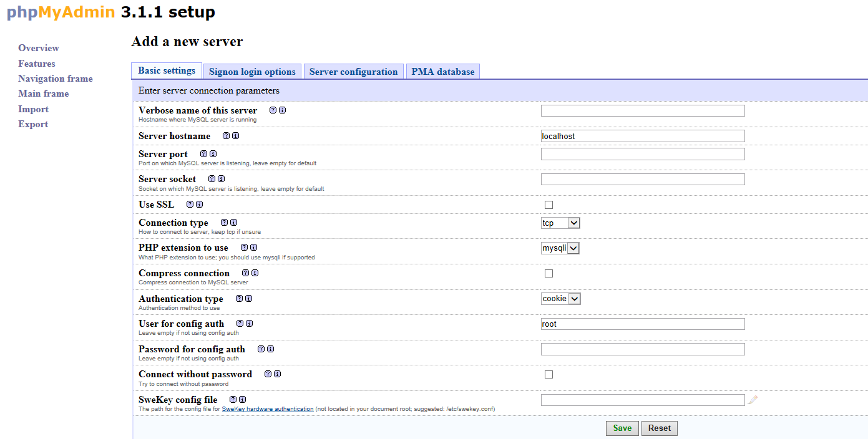Open the Authentication type dropdown
Image resolution: width=868 pixels, height=439 pixels.
560,298
